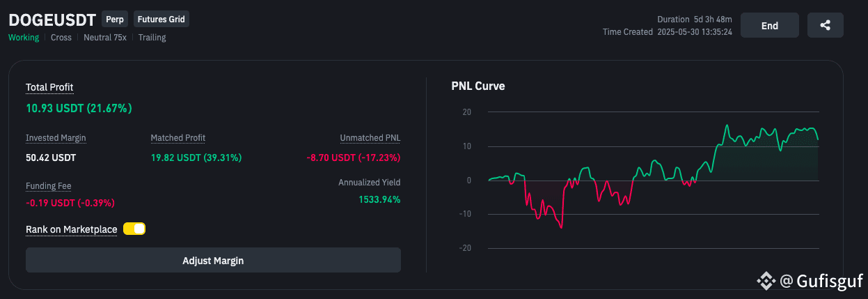Click the Cross margin mode label
The height and width of the screenshot is (299, 868).
tap(61, 38)
